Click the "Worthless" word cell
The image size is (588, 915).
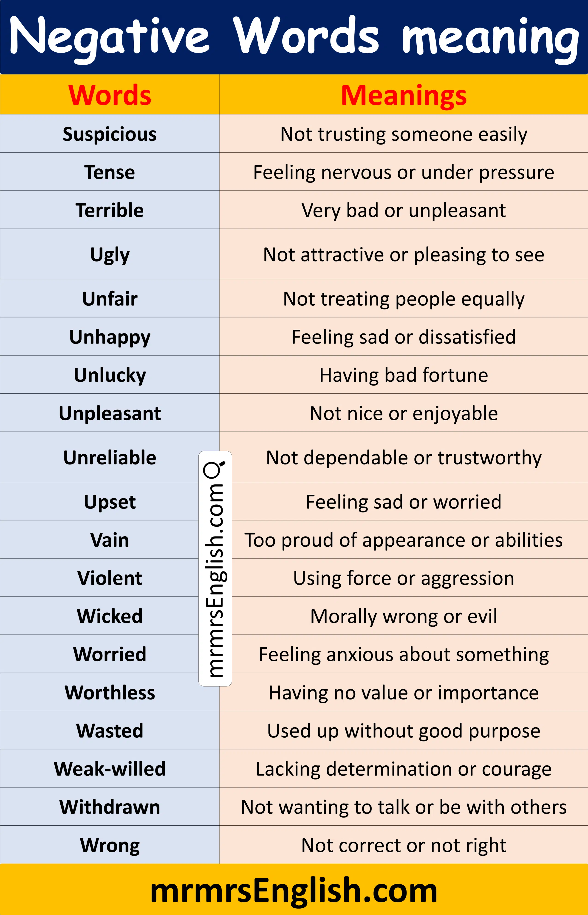tap(110, 693)
